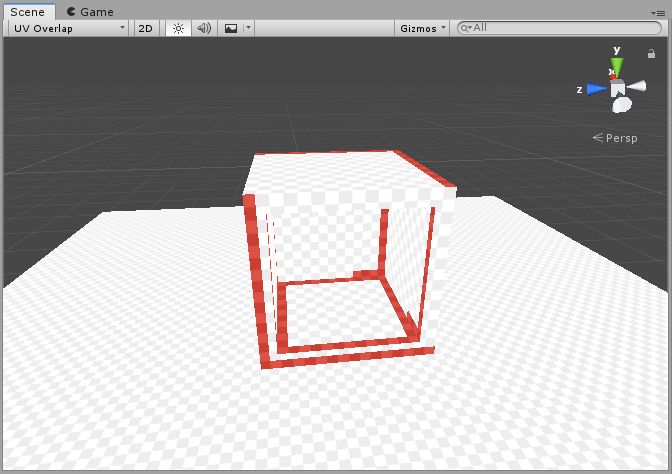Screen dimensions: 672x474
Task: Toggle the gizmo rotation lock icon
Action: 652,54
